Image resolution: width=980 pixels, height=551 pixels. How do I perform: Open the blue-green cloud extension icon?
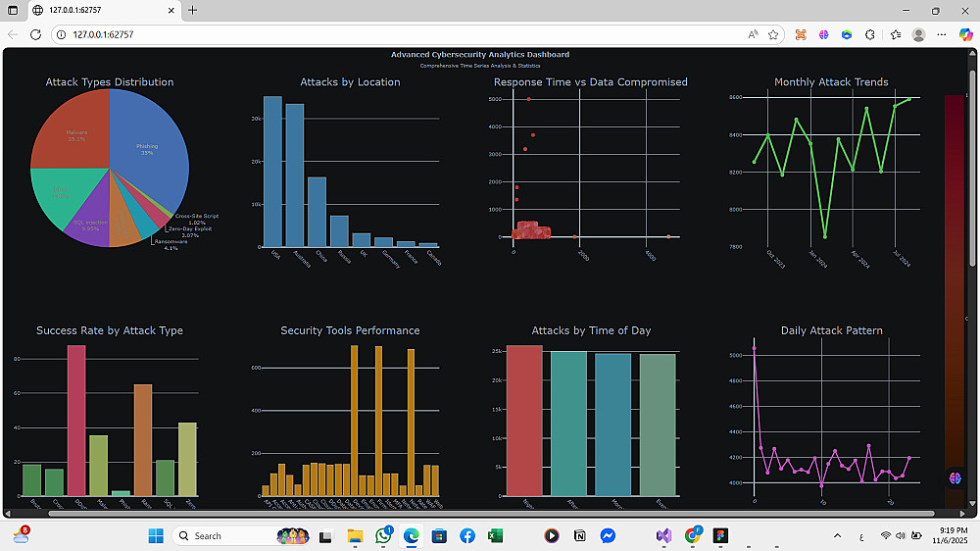[x=847, y=34]
